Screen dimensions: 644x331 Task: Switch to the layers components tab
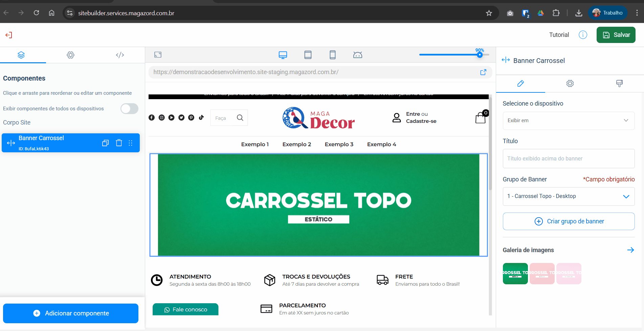[21, 55]
